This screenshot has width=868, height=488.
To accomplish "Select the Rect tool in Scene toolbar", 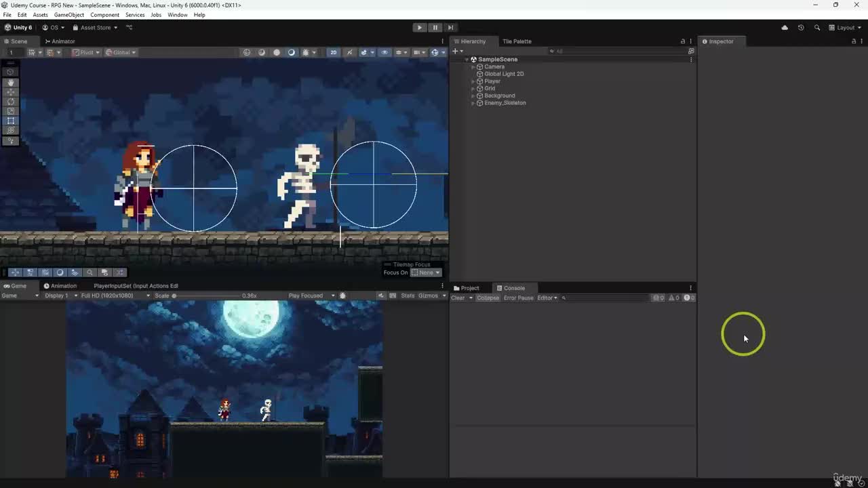I will pyautogui.click(x=11, y=121).
